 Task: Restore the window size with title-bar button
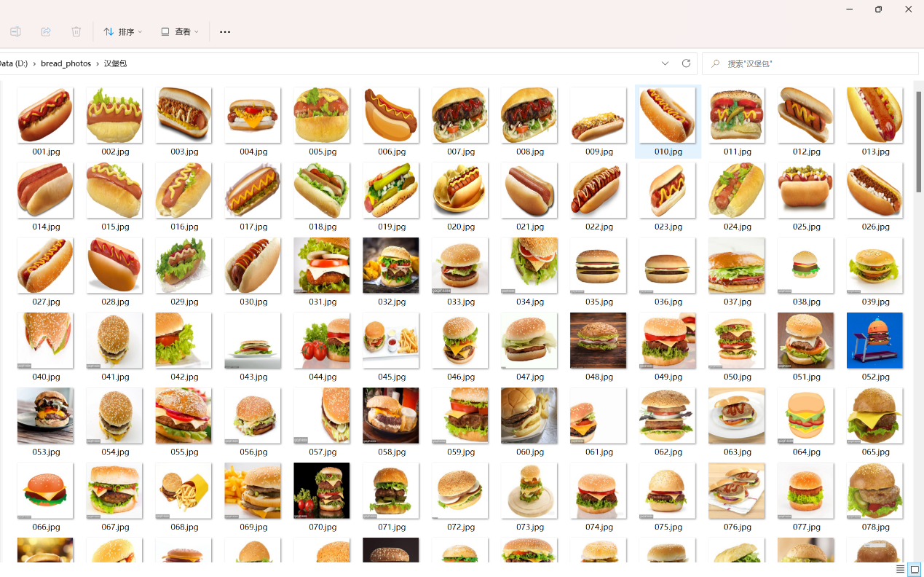[878, 9]
